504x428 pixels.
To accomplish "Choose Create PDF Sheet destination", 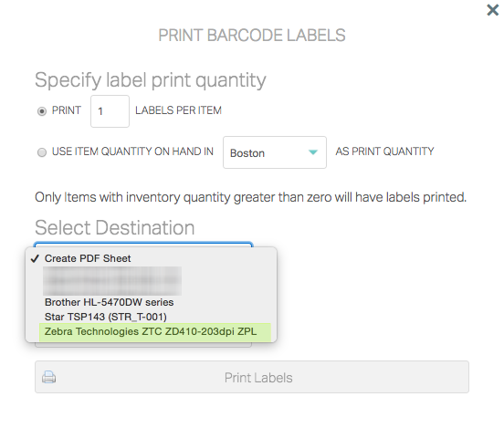I will 88,258.
